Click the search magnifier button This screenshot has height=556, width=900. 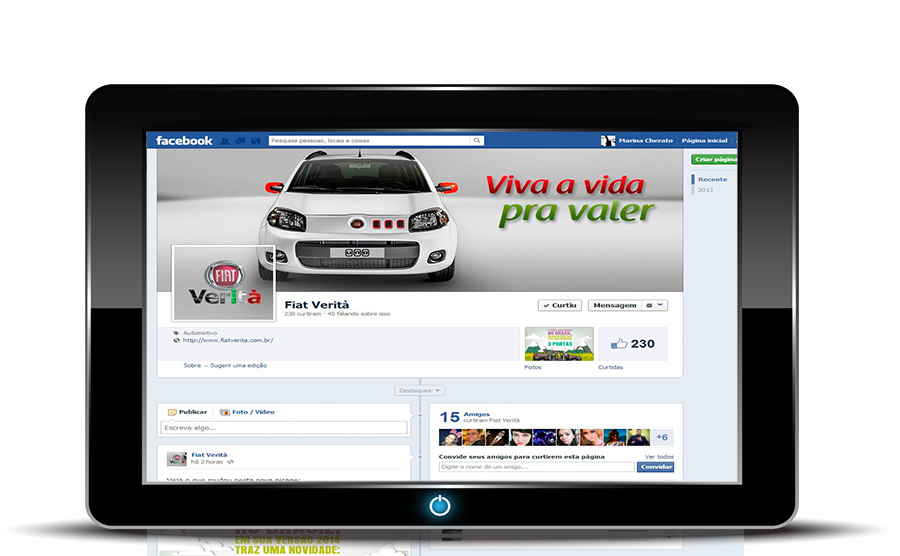[x=477, y=141]
